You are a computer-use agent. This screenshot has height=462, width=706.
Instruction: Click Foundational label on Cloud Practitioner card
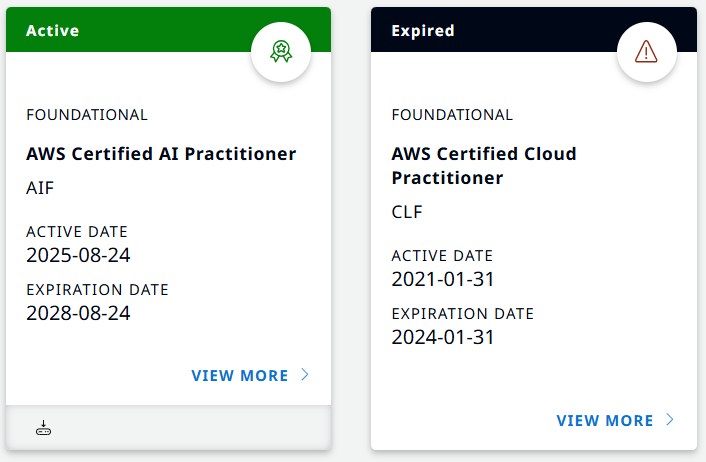pyautogui.click(x=452, y=115)
